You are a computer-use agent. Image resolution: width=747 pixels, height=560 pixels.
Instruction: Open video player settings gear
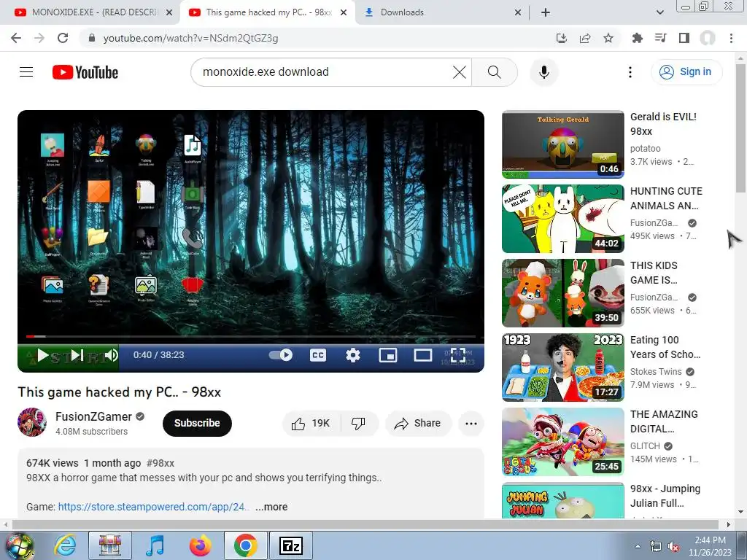353,355
